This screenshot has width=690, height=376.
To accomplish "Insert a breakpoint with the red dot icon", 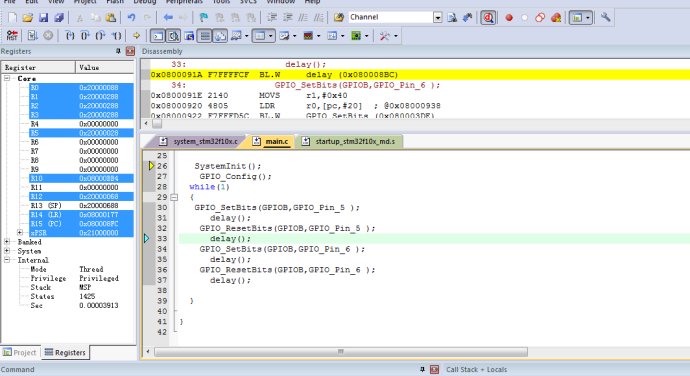I will [x=509, y=18].
